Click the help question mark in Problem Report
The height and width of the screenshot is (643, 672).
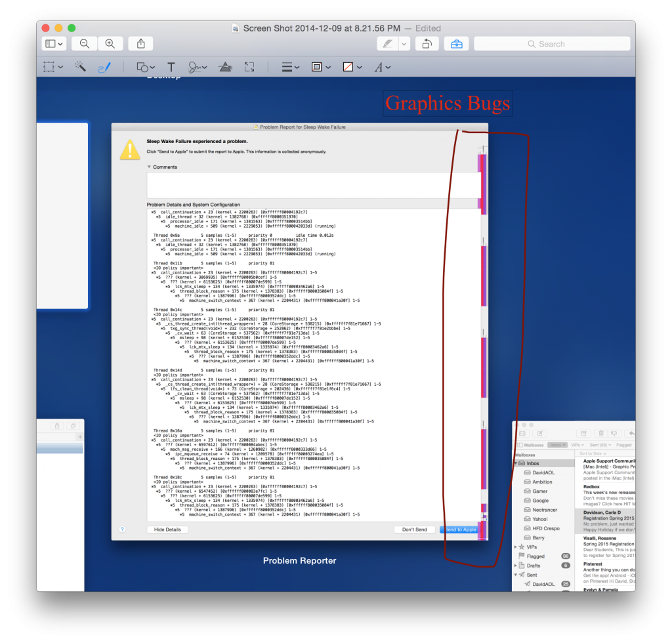122,529
